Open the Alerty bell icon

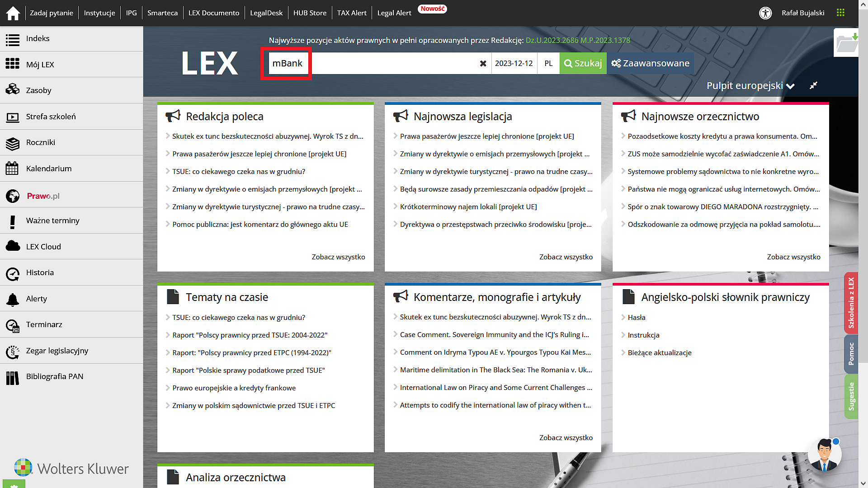(x=13, y=299)
